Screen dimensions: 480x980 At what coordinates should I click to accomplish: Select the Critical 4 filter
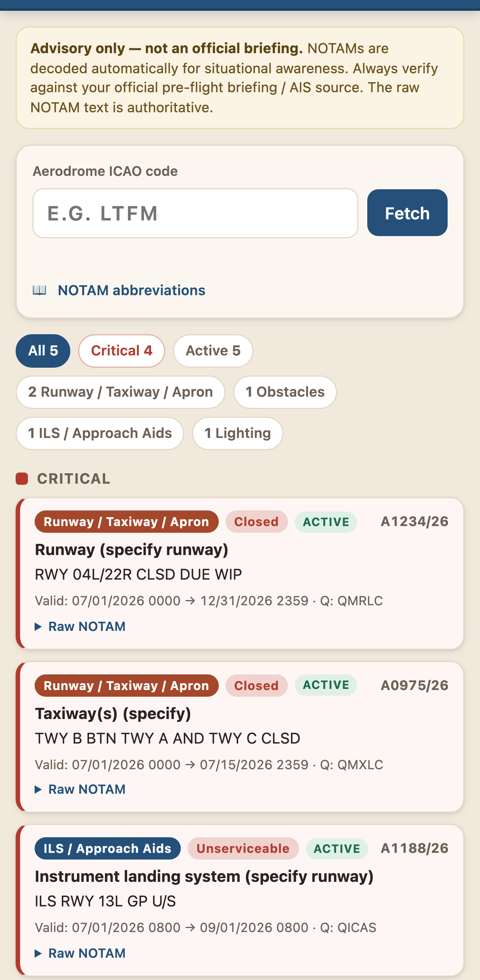click(122, 351)
